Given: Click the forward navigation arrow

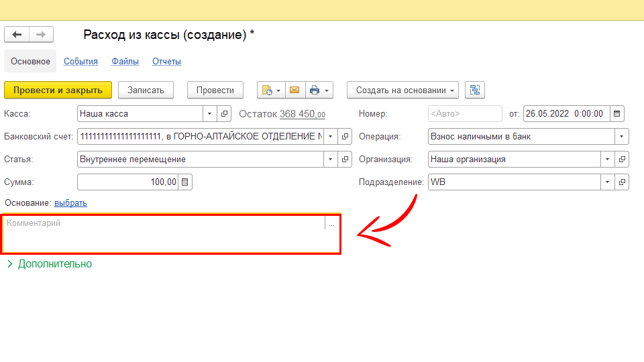Looking at the screenshot, I should pyautogui.click(x=41, y=35).
